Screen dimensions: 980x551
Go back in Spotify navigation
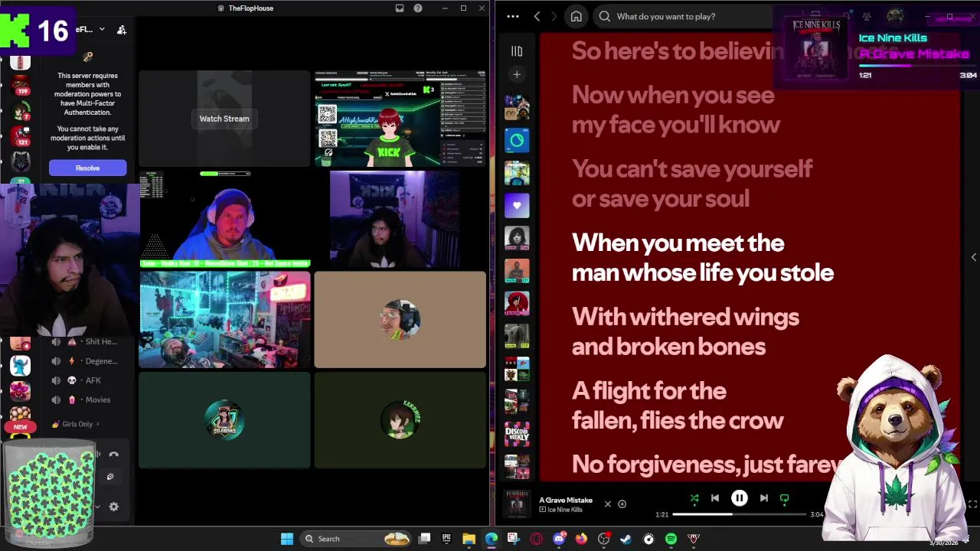click(x=537, y=16)
